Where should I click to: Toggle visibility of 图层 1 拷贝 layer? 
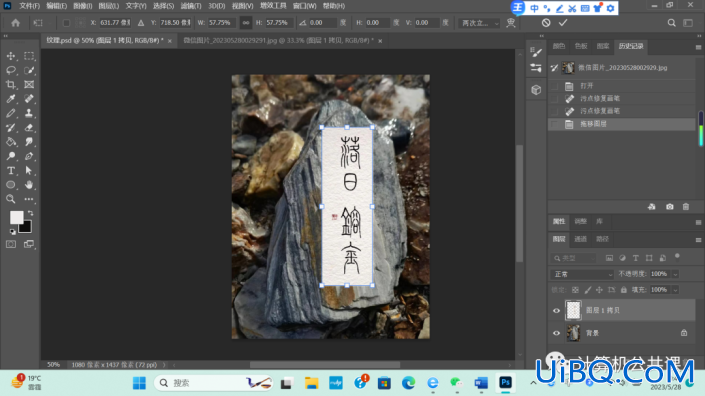(556, 311)
